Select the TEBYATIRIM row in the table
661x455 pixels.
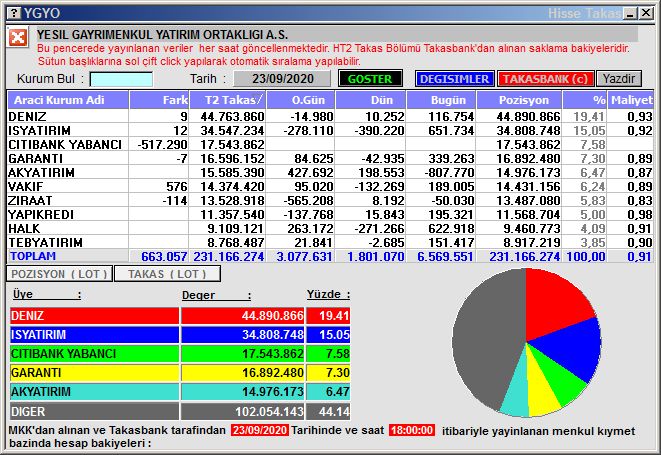point(330,242)
